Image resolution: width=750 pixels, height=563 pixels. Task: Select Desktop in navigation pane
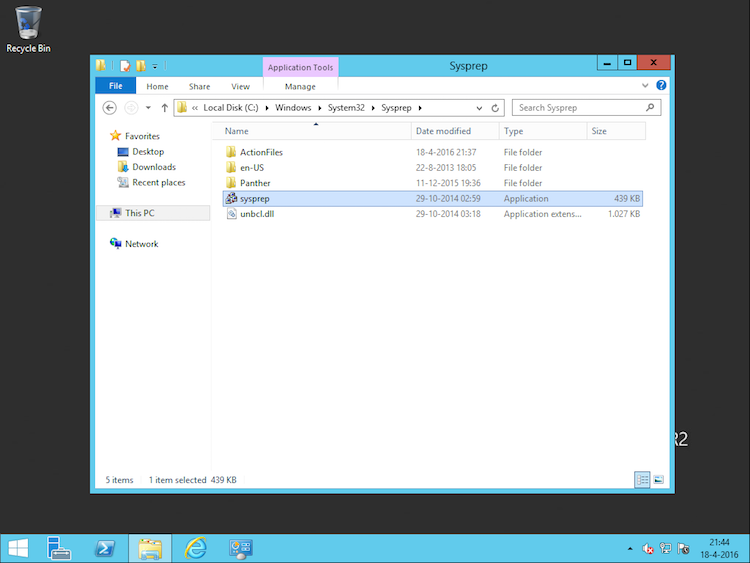[x=141, y=152]
